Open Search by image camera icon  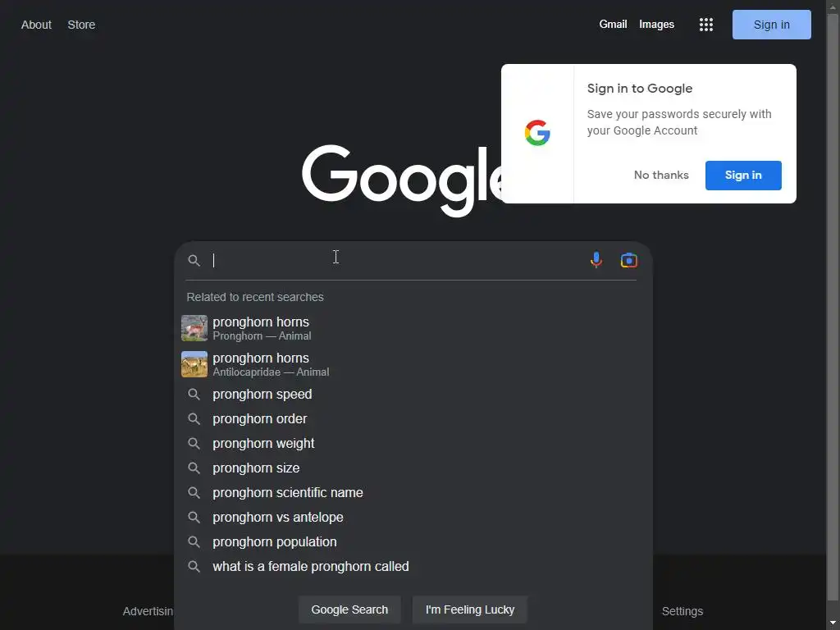[x=629, y=260]
